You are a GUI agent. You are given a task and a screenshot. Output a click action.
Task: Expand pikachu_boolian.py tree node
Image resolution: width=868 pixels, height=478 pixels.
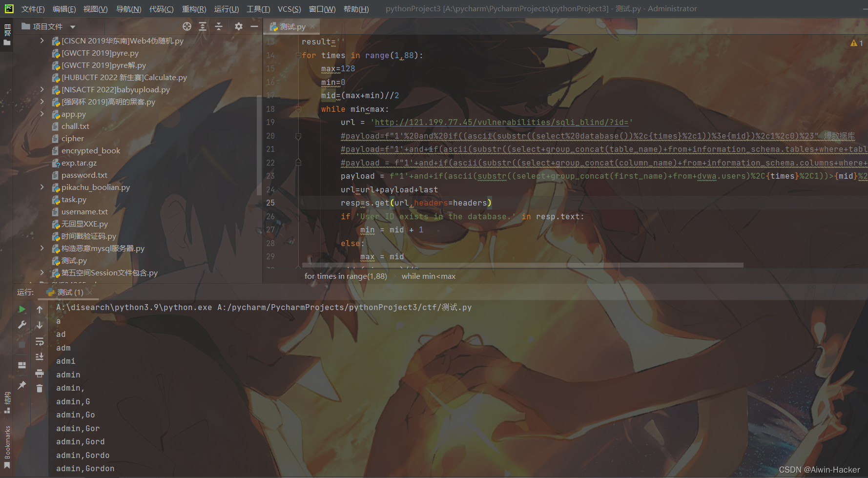(x=42, y=187)
